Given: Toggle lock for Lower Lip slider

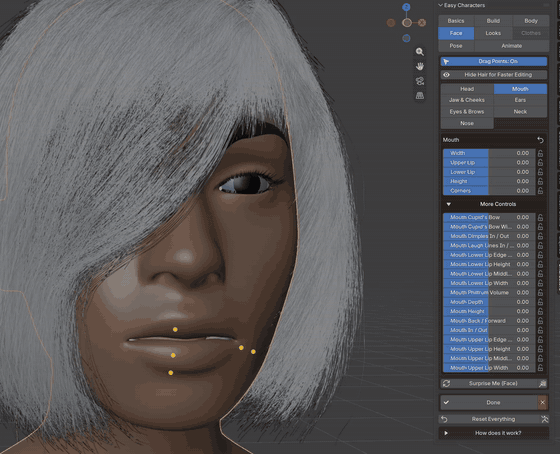Looking at the screenshot, I should [x=540, y=172].
